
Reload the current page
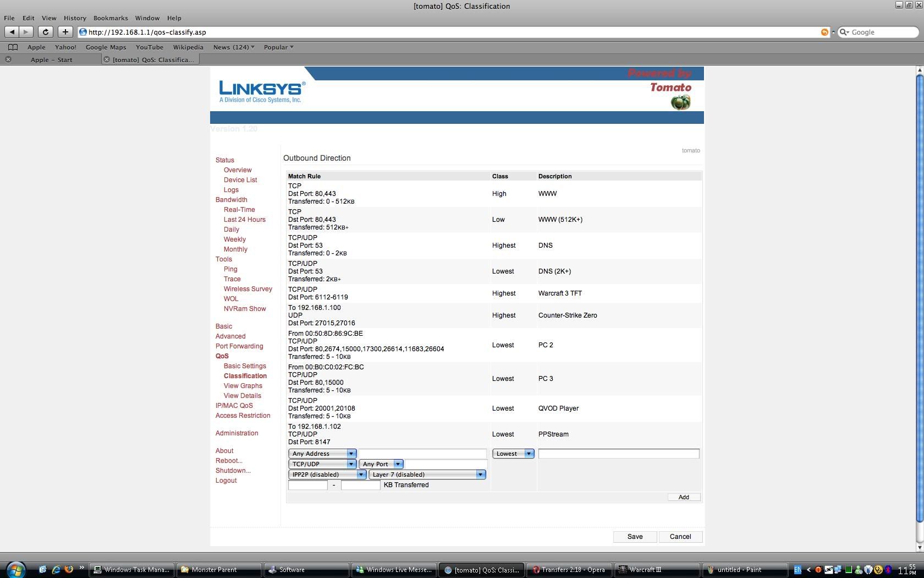[46, 32]
